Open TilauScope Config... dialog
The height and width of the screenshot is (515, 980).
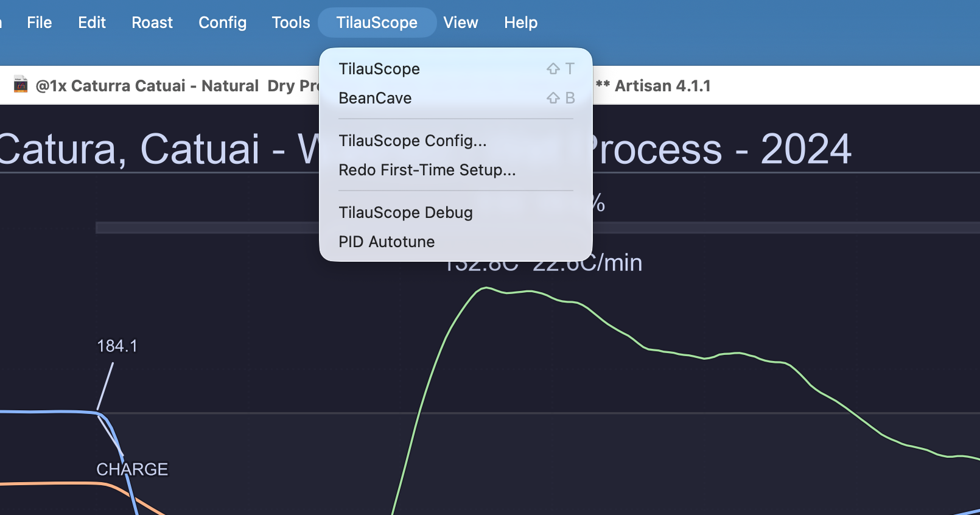[x=456, y=141]
